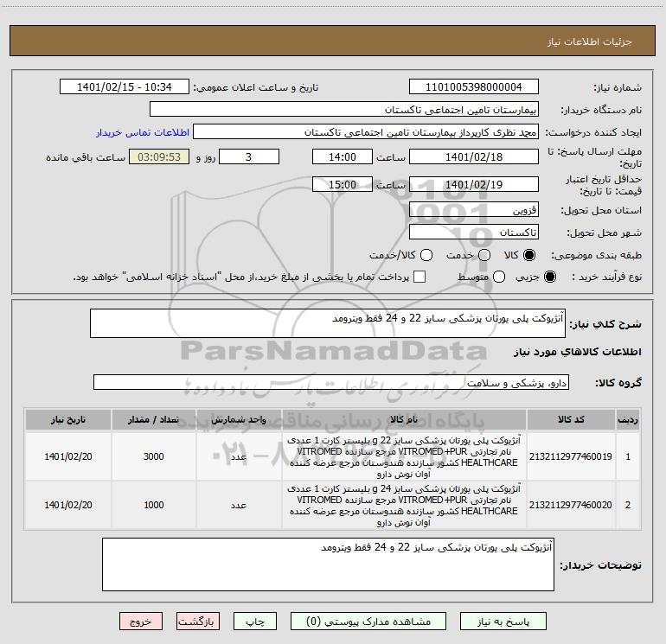Click the تعداد / مقدار column header
Viewport: 666px width, 644px height.
tap(153, 420)
